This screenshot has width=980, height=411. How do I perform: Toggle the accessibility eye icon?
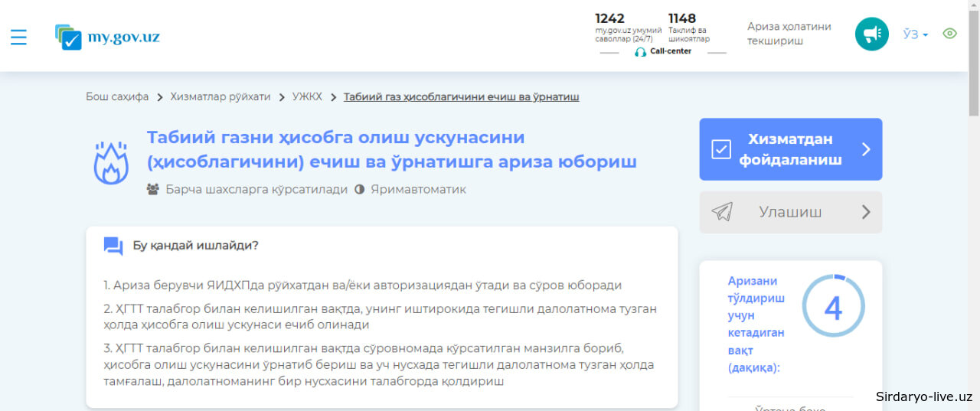949,34
